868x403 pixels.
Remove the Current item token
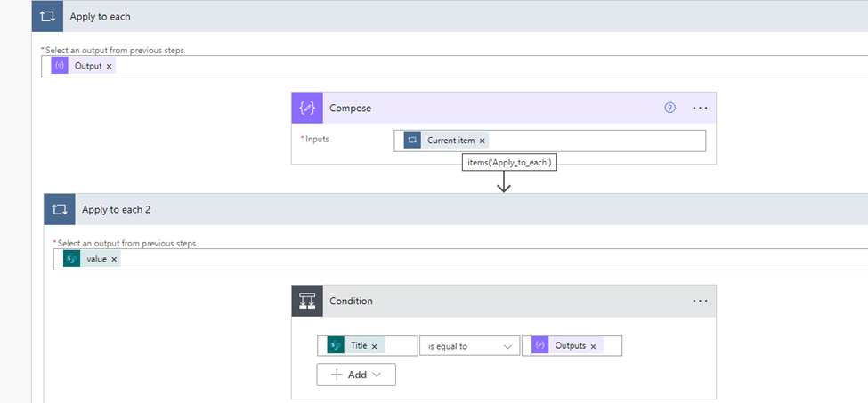coord(483,141)
